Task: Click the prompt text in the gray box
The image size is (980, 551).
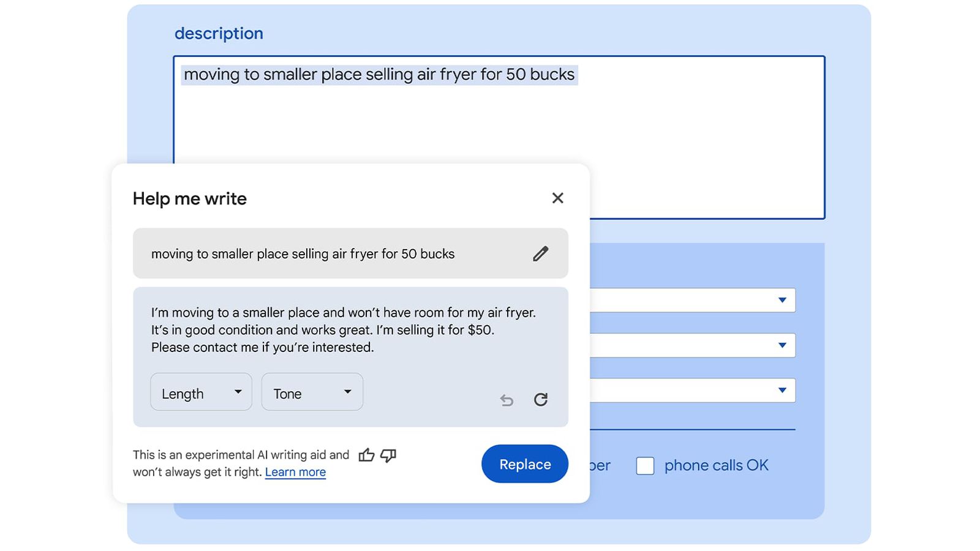Action: (303, 254)
